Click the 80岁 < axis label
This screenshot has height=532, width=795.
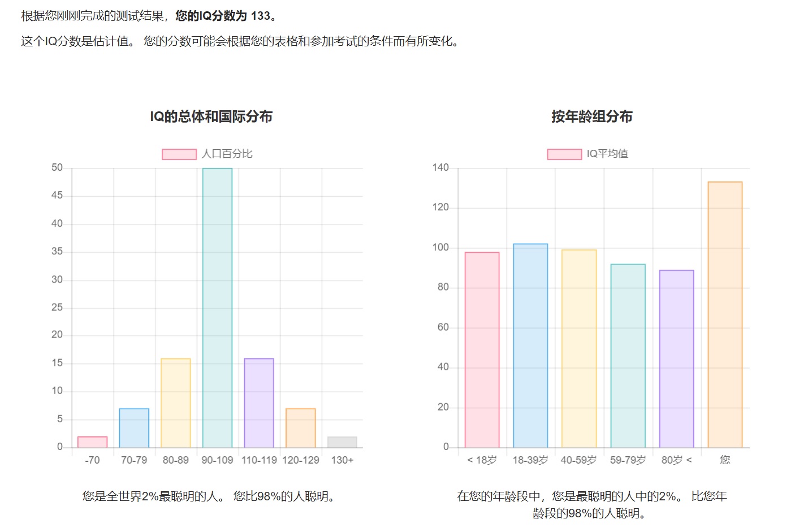click(677, 460)
